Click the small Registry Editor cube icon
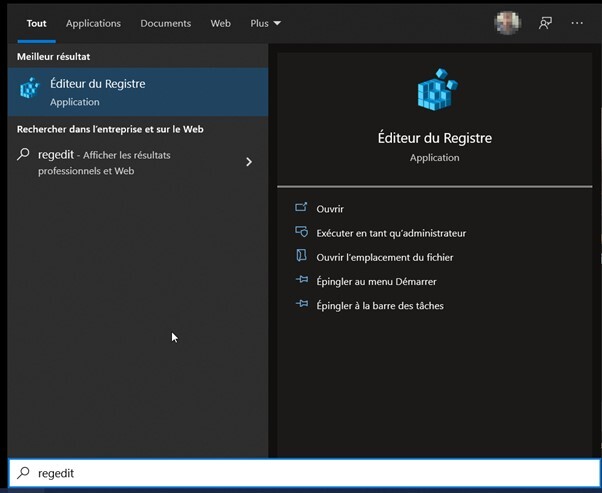The height and width of the screenshot is (493, 602). click(x=30, y=88)
